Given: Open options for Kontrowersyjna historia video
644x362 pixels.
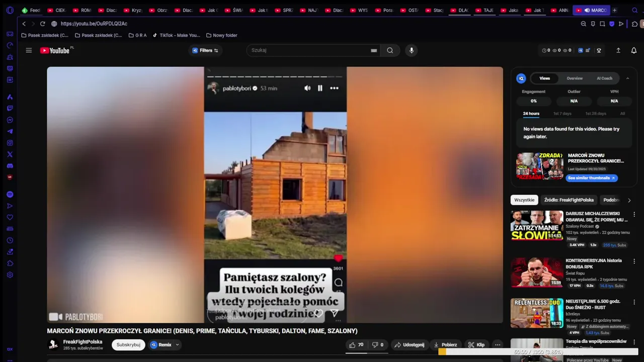Looking at the screenshot, I should tap(634, 261).
